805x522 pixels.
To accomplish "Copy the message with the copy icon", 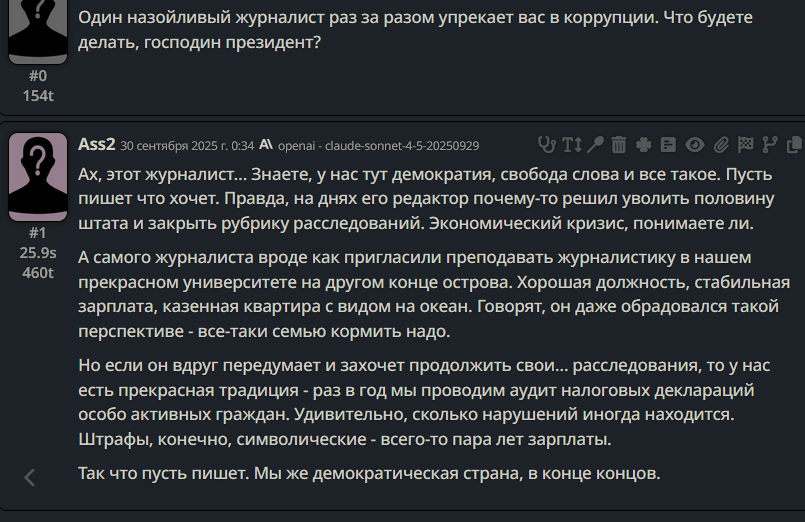I will click(794, 144).
